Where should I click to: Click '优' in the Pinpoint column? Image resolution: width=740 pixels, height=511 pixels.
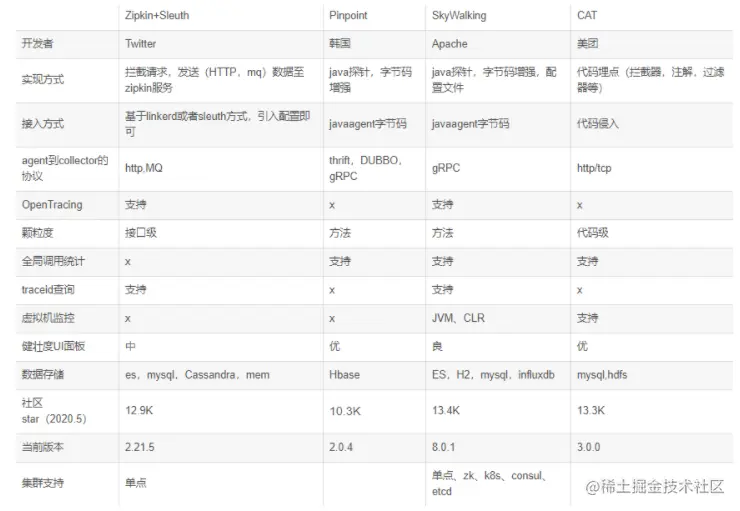[x=334, y=346]
